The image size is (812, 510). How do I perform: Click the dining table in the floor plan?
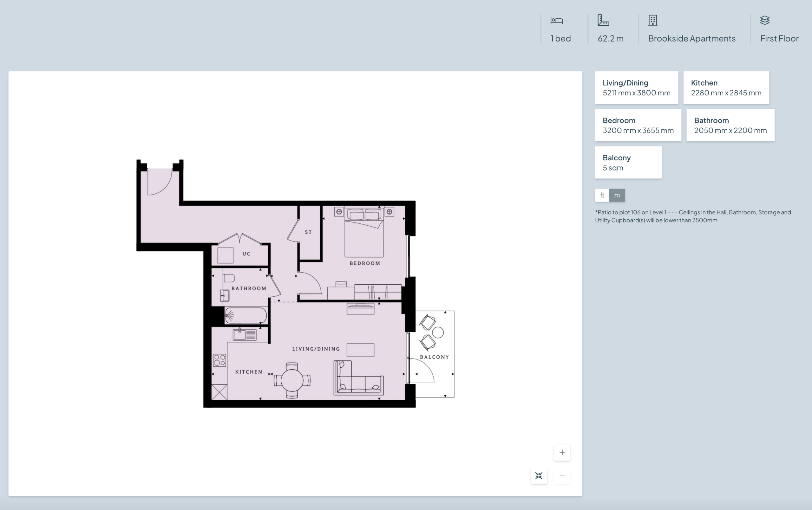tap(292, 380)
